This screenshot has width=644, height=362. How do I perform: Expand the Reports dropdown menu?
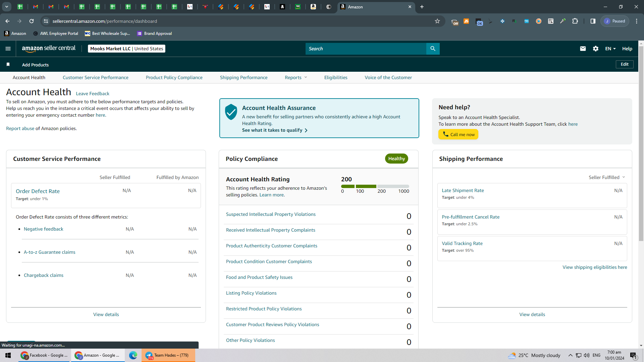tap(296, 77)
